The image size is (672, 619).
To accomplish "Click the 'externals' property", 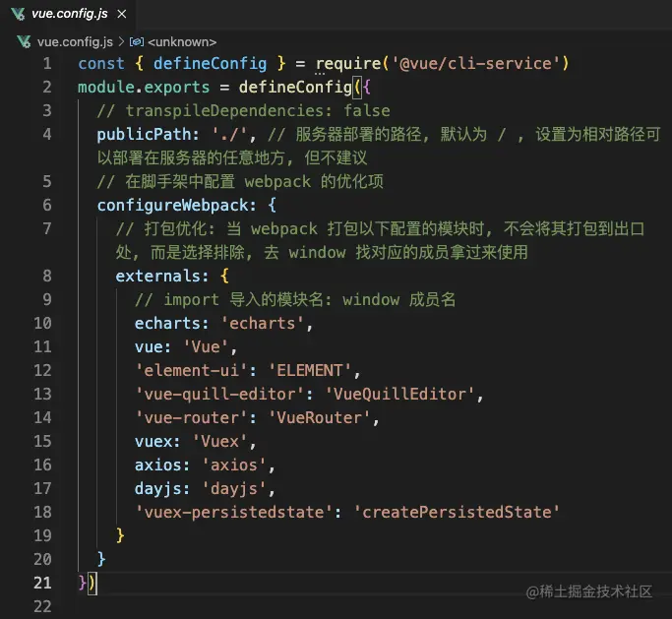I will [x=158, y=276].
